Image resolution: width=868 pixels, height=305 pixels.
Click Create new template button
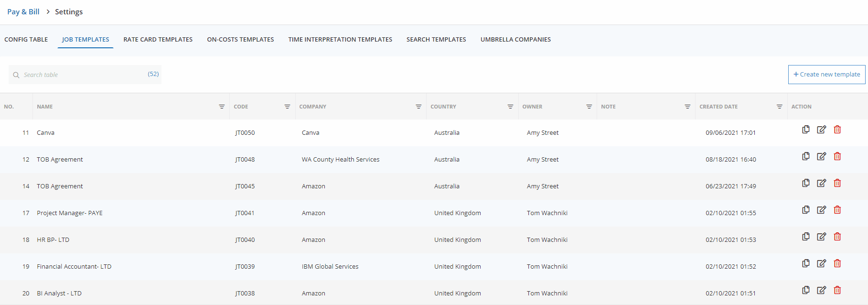826,75
